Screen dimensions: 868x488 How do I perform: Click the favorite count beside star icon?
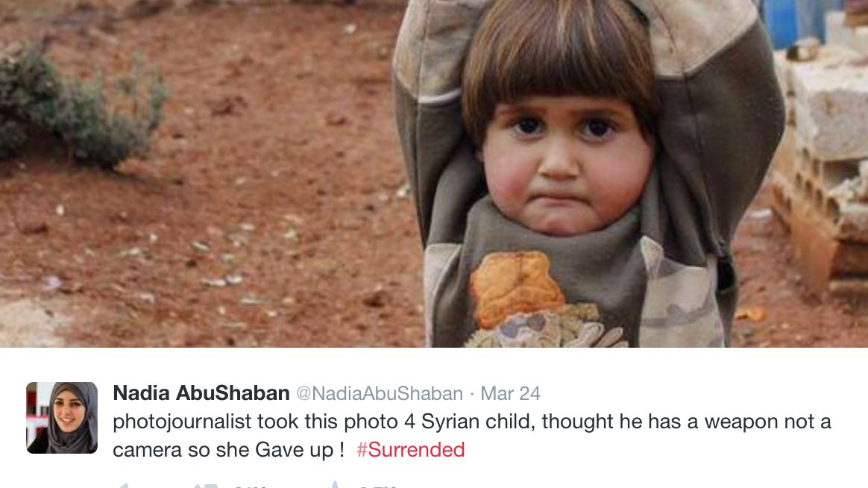point(378,486)
